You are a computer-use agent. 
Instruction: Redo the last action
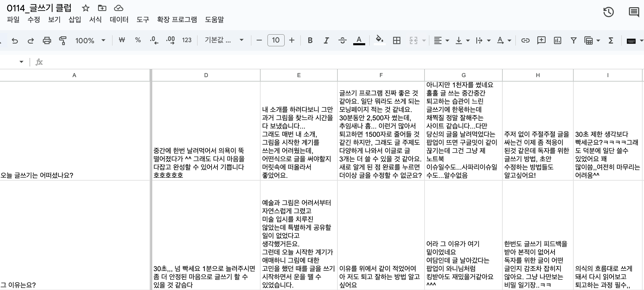click(x=31, y=40)
